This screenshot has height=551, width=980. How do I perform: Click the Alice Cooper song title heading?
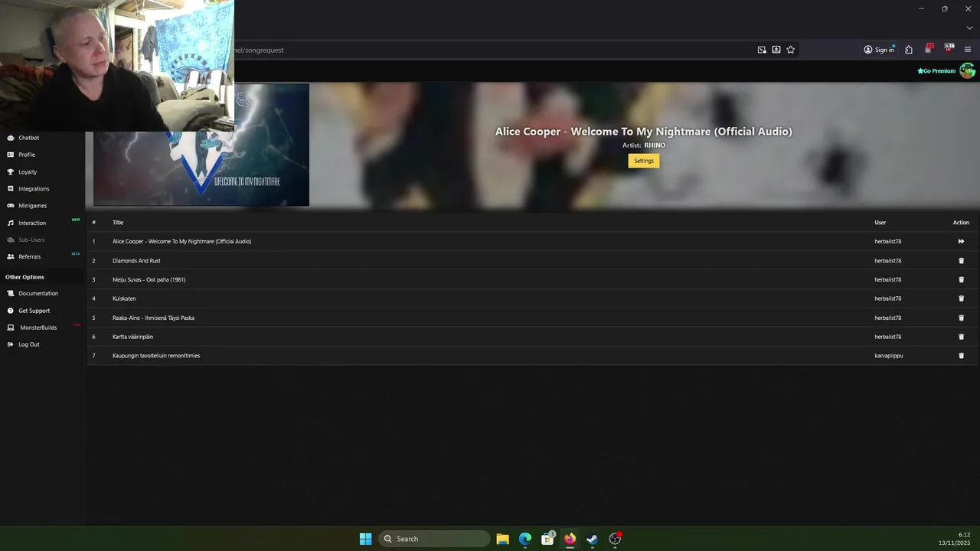[x=644, y=132]
